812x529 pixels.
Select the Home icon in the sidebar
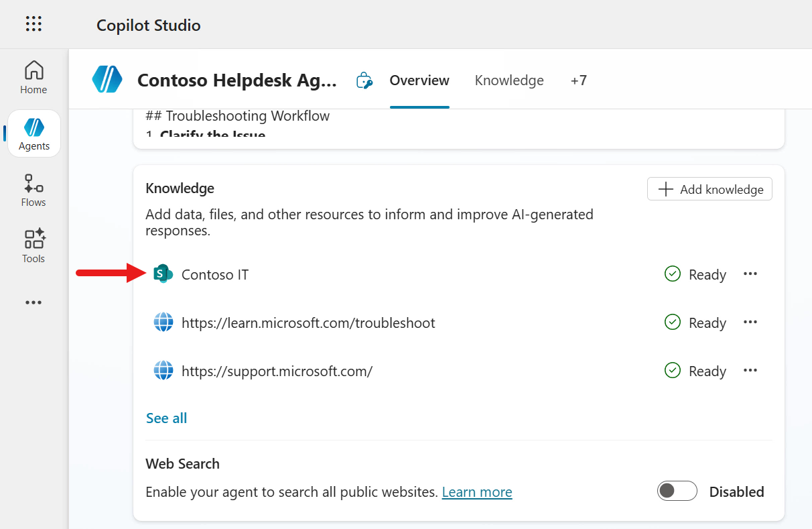coord(33,76)
